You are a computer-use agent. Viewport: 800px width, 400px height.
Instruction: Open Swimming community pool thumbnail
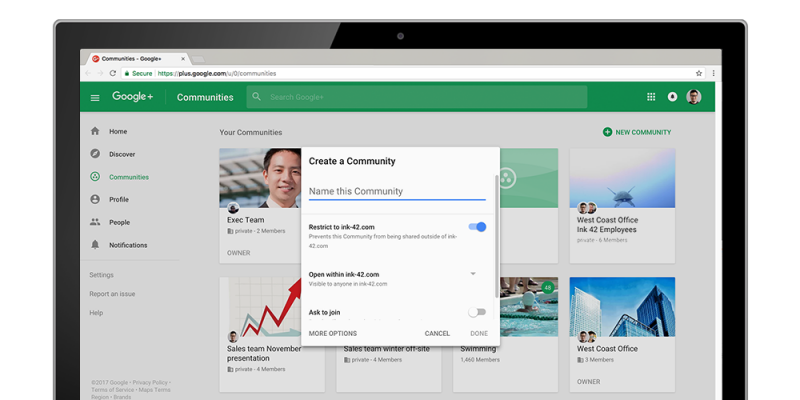tap(529, 307)
